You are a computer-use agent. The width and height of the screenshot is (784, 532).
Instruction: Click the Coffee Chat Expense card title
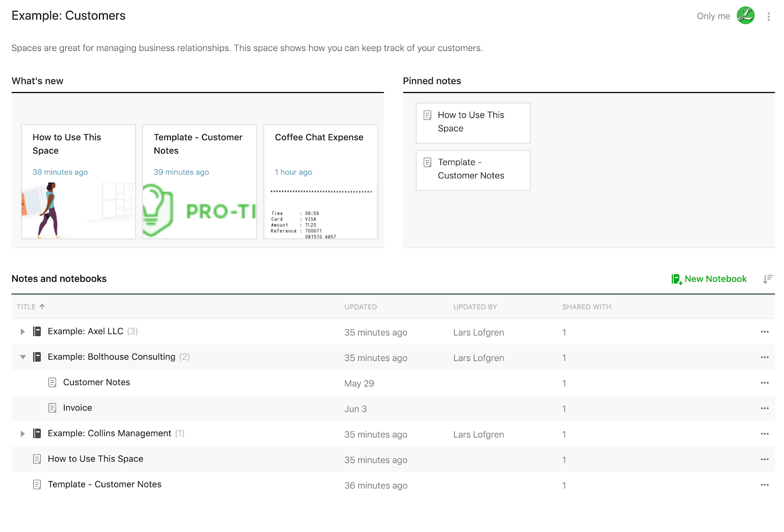[319, 137]
